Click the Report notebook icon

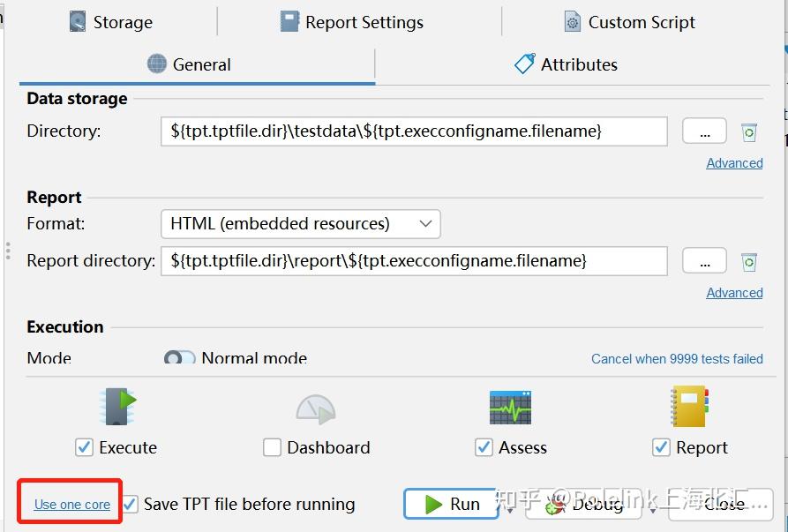pos(689,407)
